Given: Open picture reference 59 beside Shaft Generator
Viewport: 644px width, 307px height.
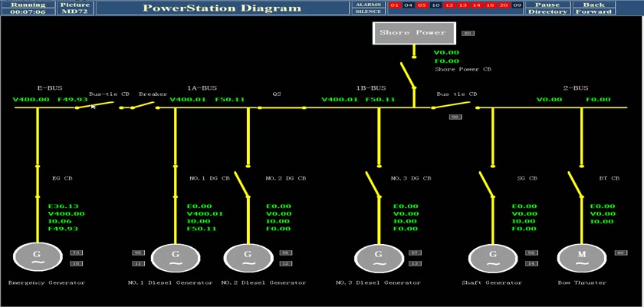Looking at the screenshot, I should 531,253.
